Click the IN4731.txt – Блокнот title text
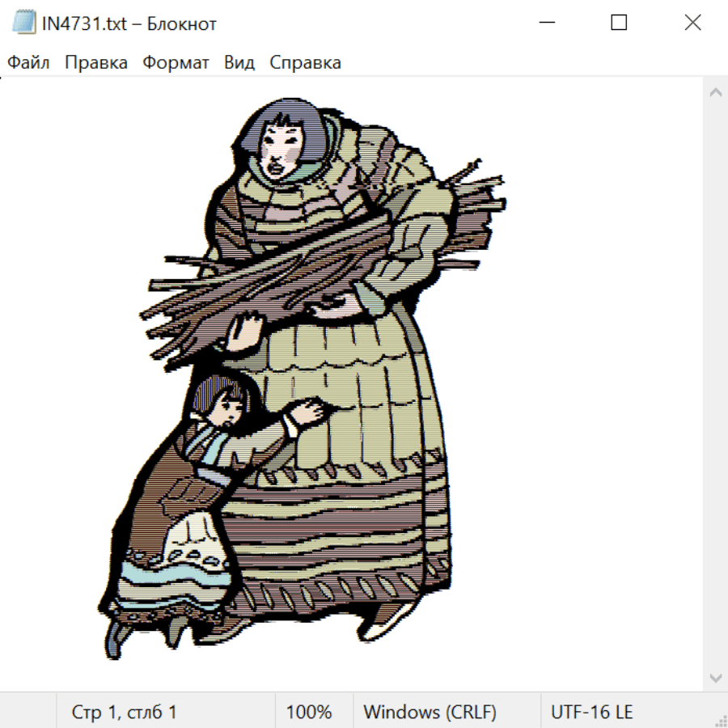Image resolution: width=728 pixels, height=728 pixels. 129,23
